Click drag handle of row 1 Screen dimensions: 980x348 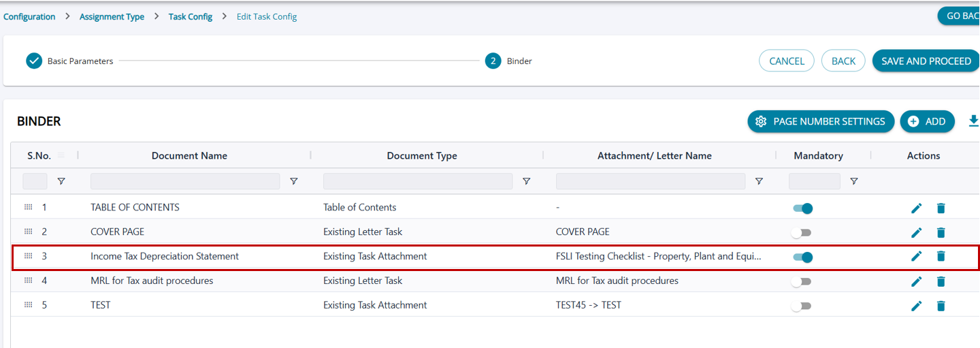coord(29,207)
